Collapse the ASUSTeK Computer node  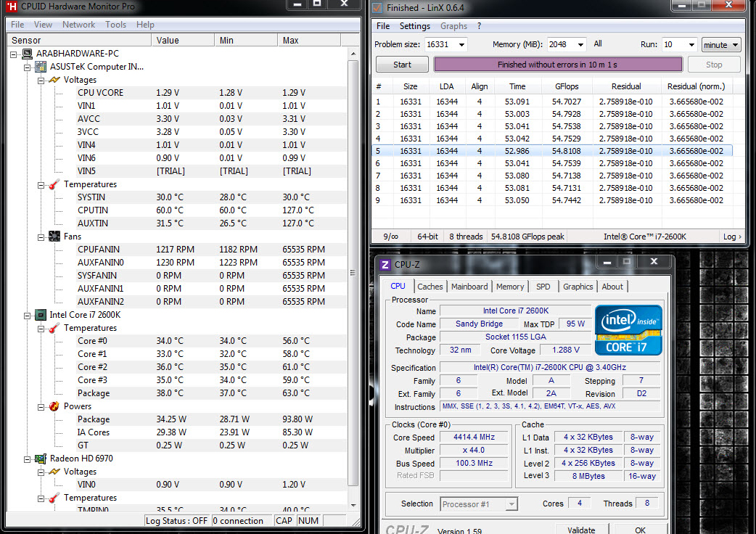28,67
